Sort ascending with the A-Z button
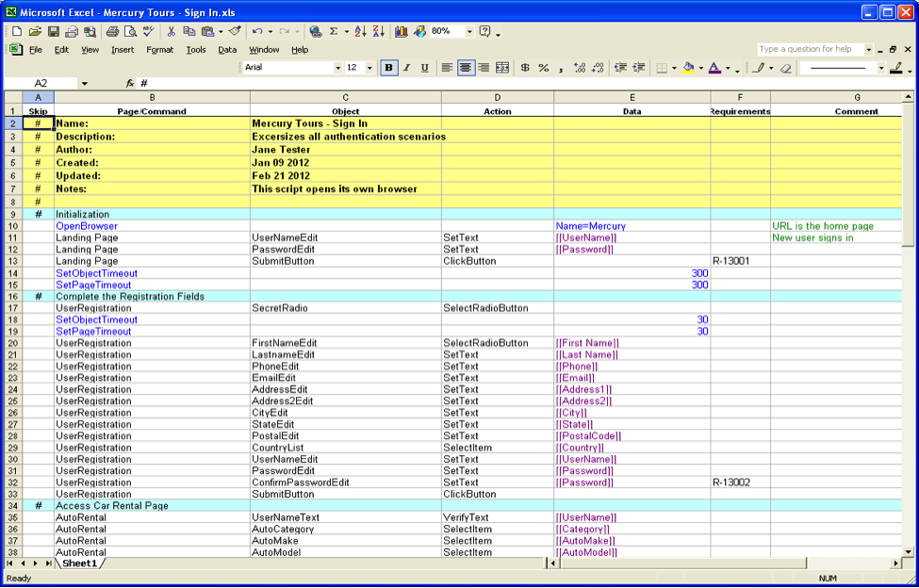The image size is (919, 588). click(360, 31)
